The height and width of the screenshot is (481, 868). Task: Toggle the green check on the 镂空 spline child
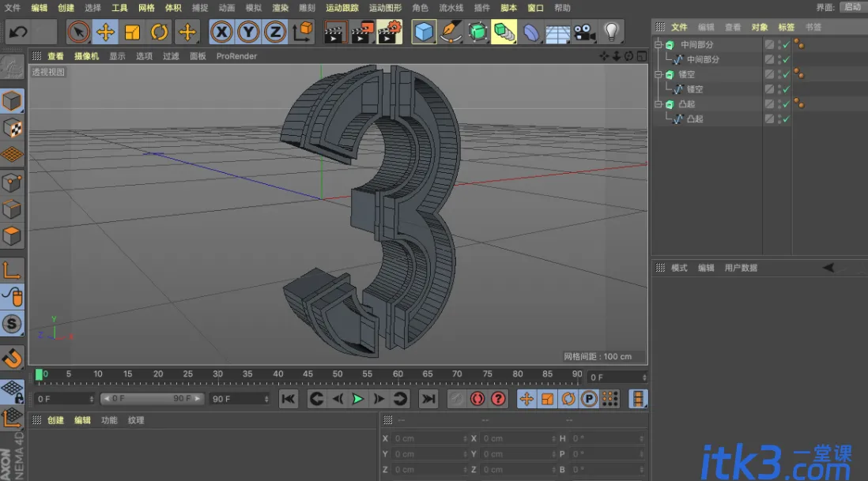[786, 89]
